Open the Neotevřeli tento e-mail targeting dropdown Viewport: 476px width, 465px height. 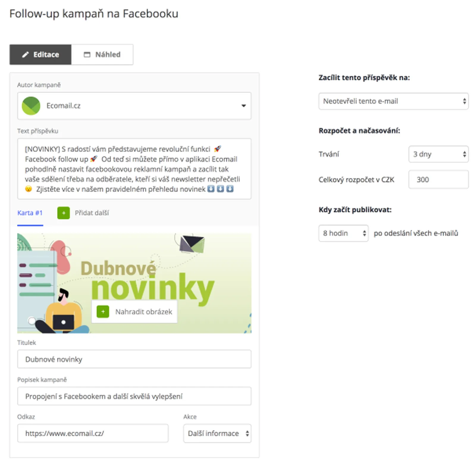(x=393, y=101)
